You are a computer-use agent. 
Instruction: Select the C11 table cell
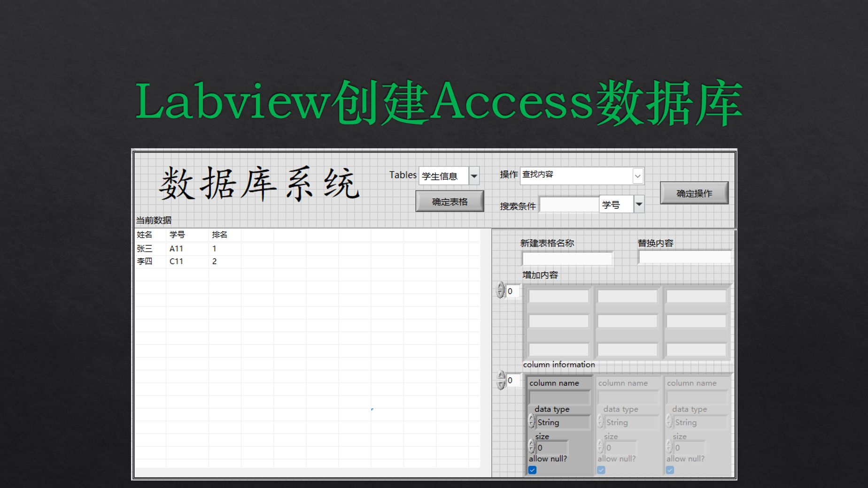176,261
